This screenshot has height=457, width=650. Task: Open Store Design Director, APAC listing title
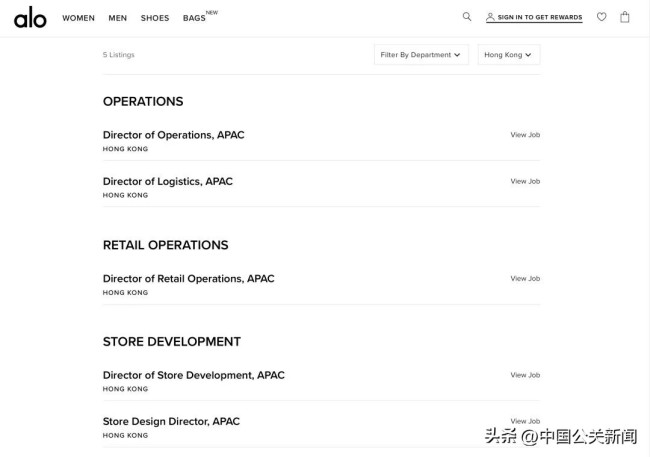[x=171, y=421]
